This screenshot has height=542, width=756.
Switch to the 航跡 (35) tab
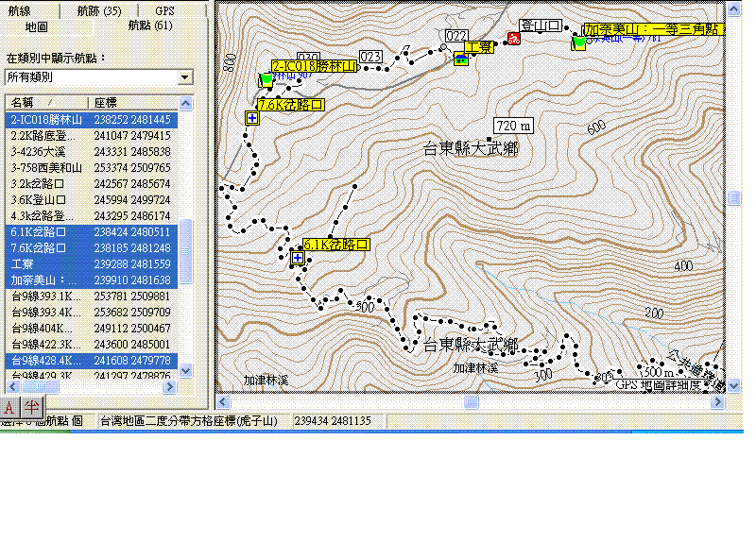click(101, 11)
